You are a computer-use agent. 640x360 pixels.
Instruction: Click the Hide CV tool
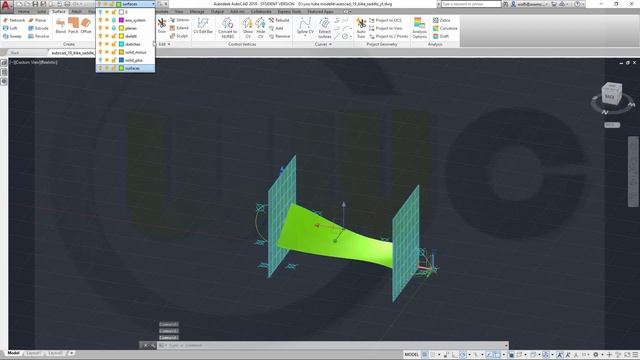pos(260,28)
